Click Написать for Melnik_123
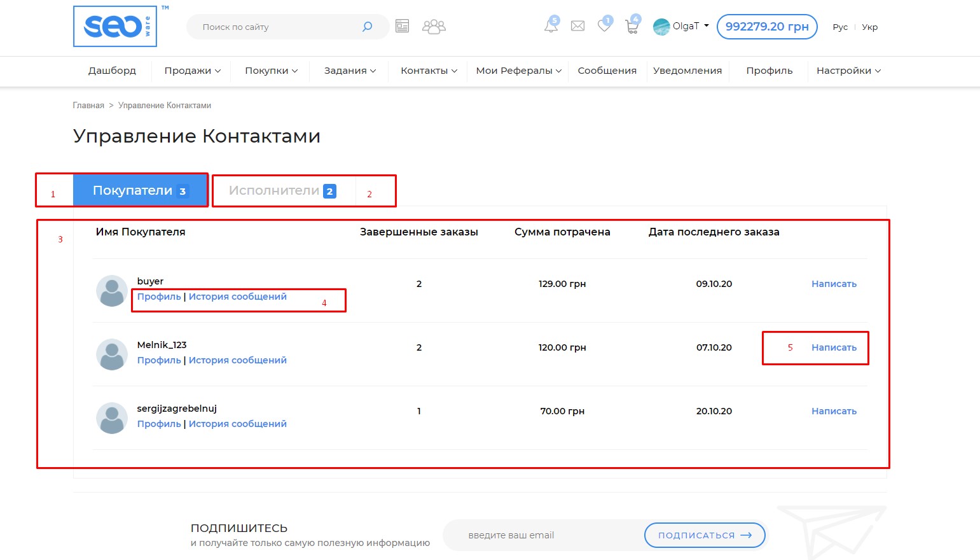This screenshot has height=560, width=980. [x=834, y=347]
